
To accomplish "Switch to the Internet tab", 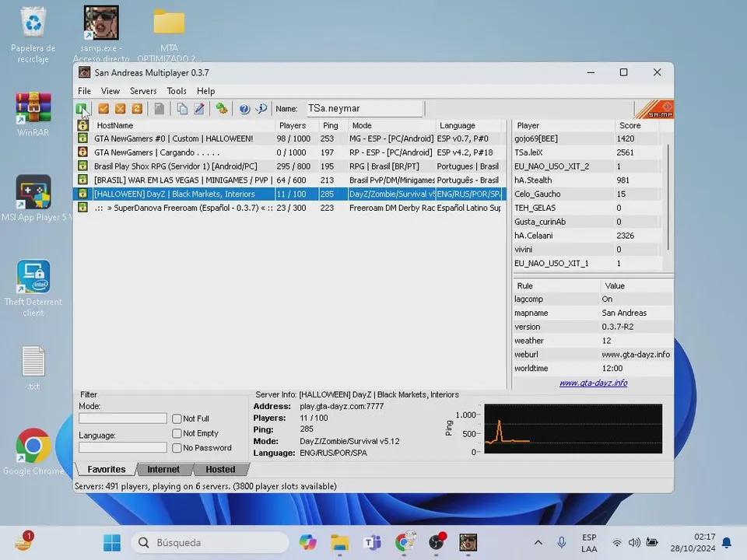I will 163,470.
